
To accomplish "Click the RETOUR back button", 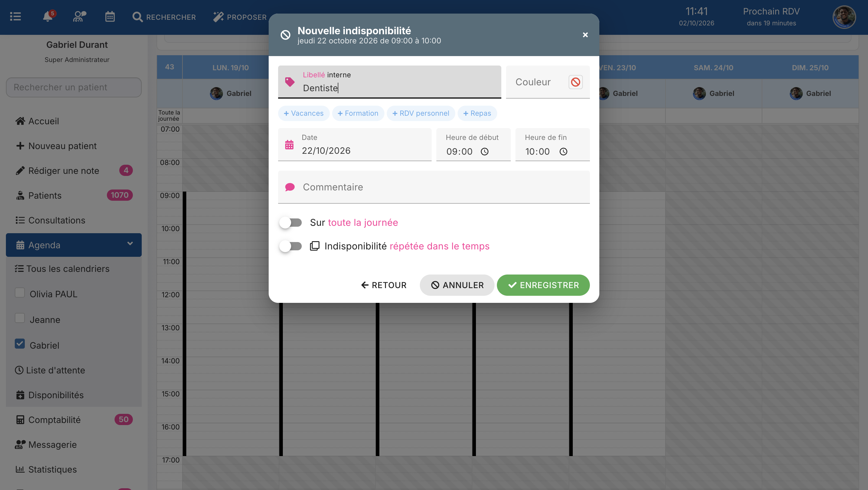I will (x=384, y=285).
